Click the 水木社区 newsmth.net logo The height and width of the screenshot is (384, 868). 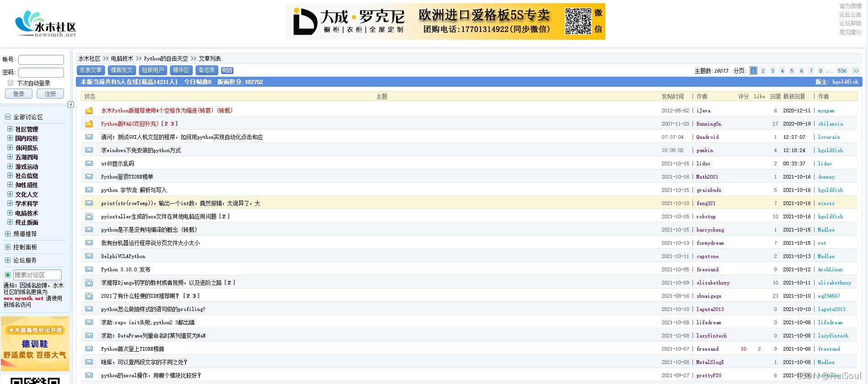pos(46,24)
